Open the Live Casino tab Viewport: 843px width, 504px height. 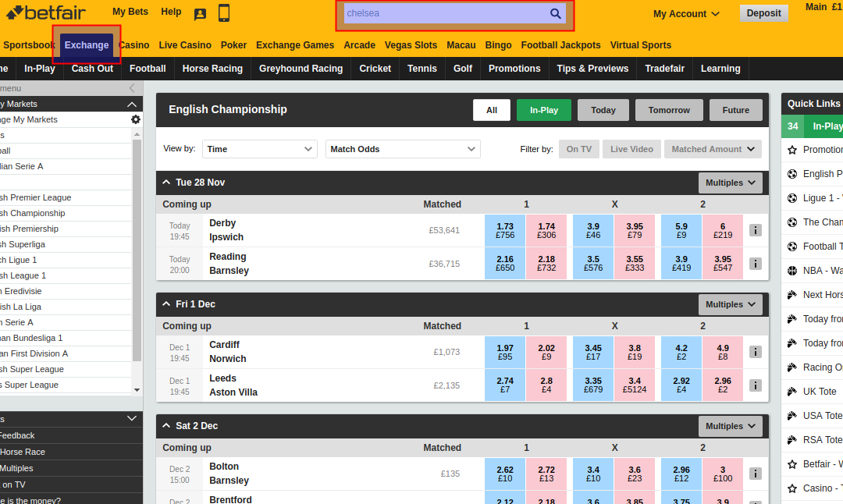coord(185,45)
